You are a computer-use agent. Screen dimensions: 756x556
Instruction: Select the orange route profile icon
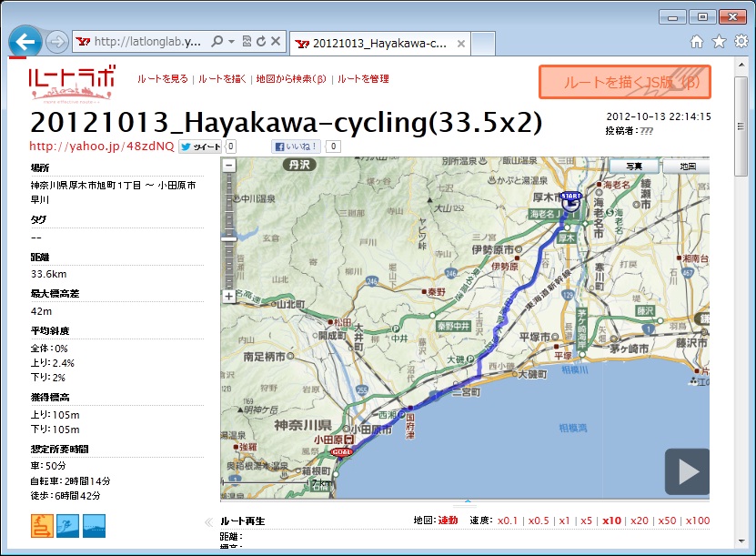[x=43, y=526]
